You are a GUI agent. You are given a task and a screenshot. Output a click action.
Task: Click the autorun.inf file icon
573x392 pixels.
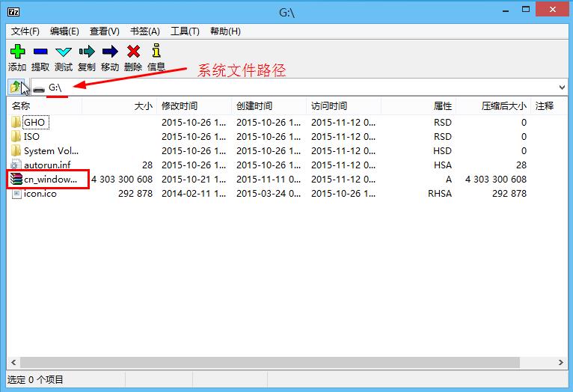(16, 165)
